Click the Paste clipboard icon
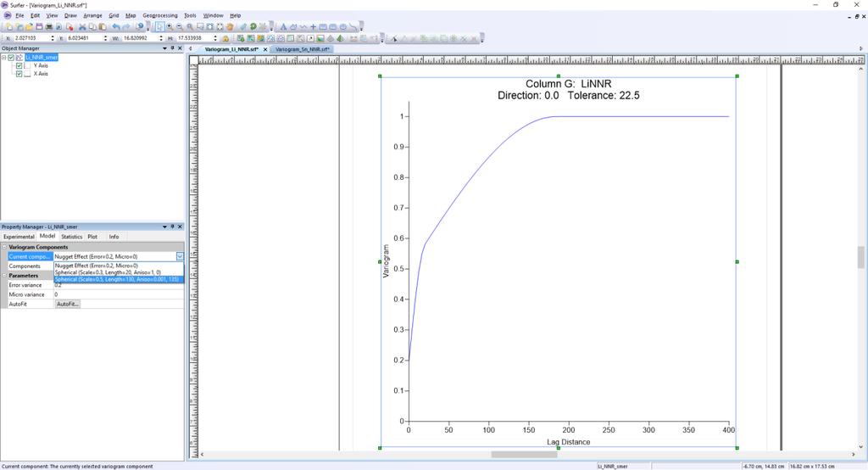 pos(103,26)
